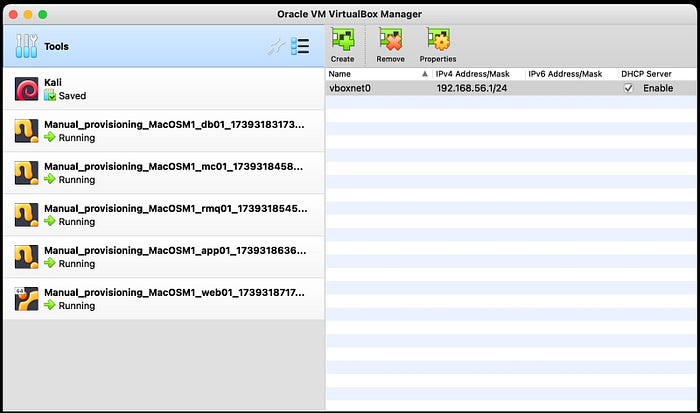Click web01 running green arrow icon
The image size is (700, 413).
(50, 305)
